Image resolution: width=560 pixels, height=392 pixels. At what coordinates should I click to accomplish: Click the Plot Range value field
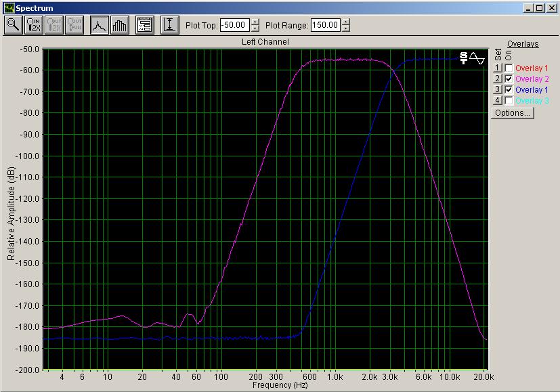click(x=325, y=25)
